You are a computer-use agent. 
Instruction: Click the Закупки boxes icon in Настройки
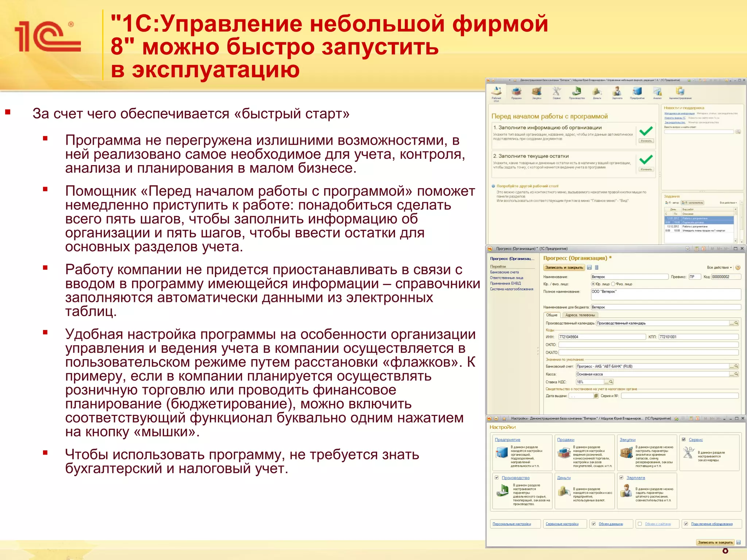[x=627, y=452]
